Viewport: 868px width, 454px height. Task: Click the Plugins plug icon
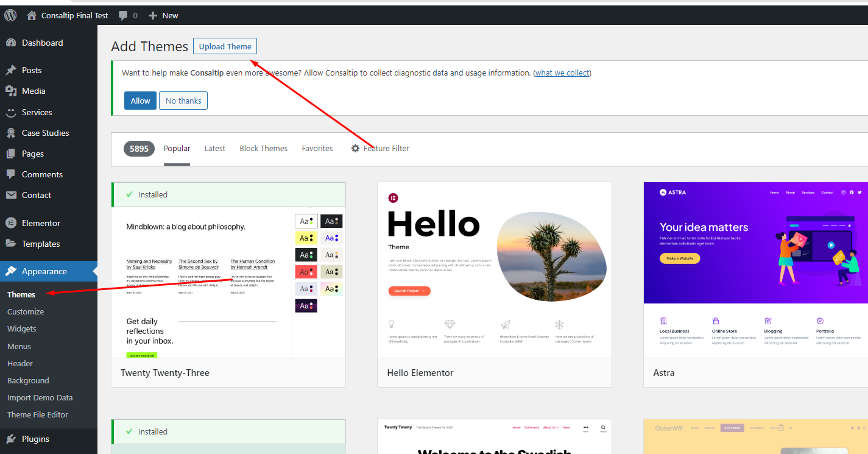(x=11, y=439)
